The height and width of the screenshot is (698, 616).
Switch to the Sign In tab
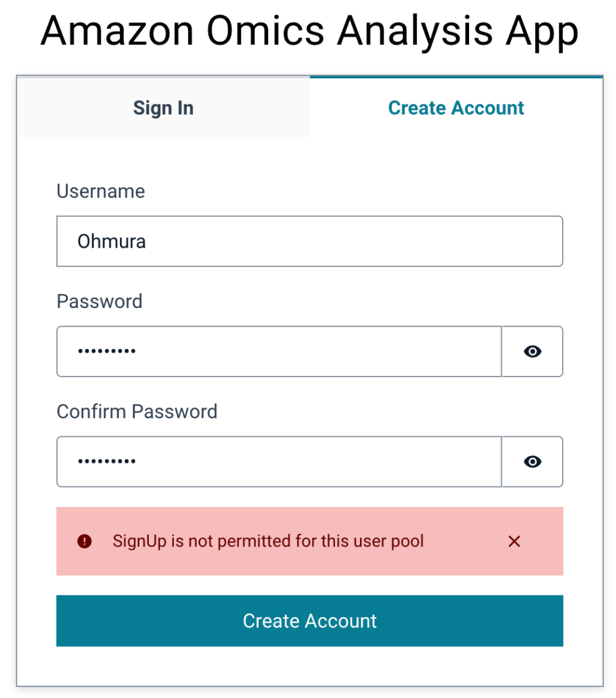(163, 108)
